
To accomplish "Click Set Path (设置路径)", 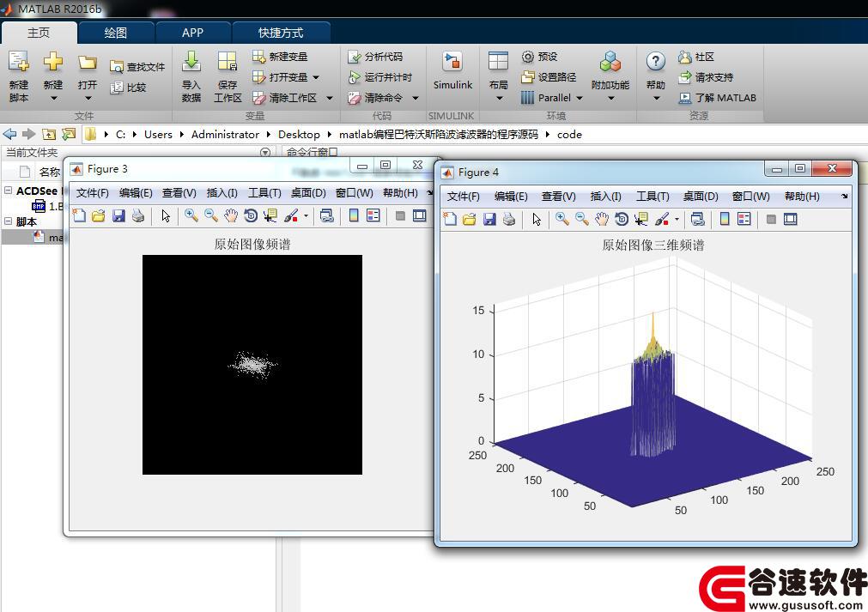I will [549, 77].
